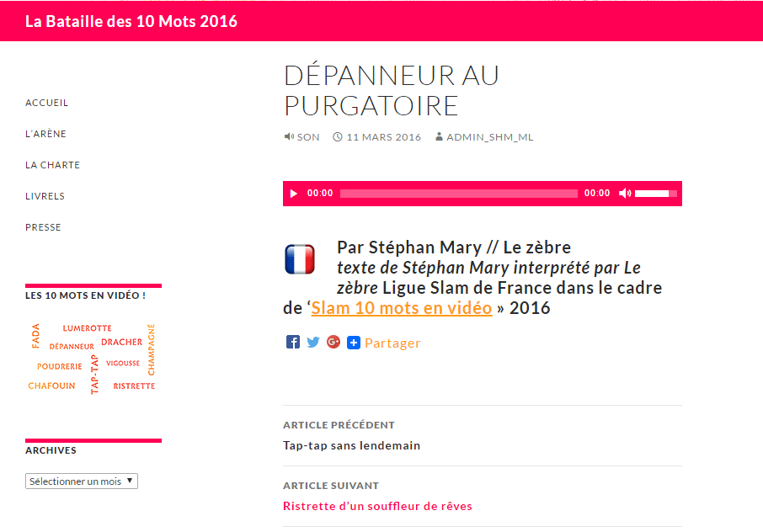Screen dimensions: 763x532
Task: Open the AddThis share menu
Action: [x=353, y=342]
